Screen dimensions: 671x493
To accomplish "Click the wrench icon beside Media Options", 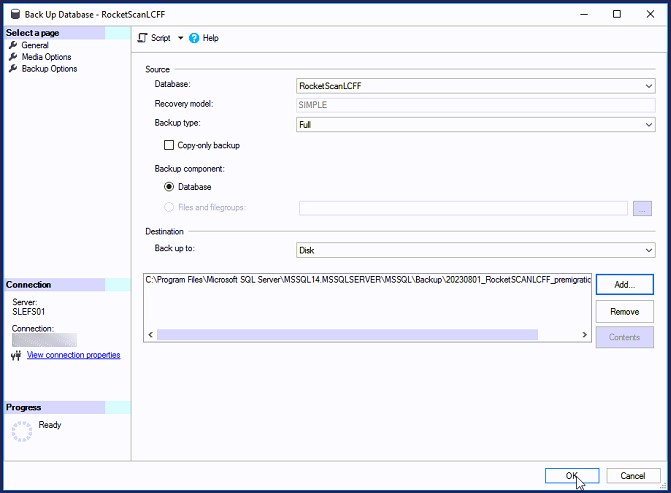I will [x=13, y=56].
